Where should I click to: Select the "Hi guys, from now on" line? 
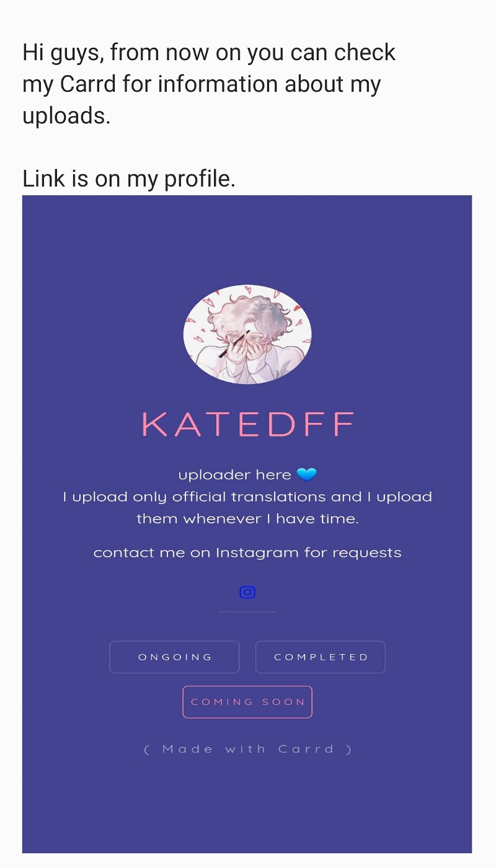[208, 53]
